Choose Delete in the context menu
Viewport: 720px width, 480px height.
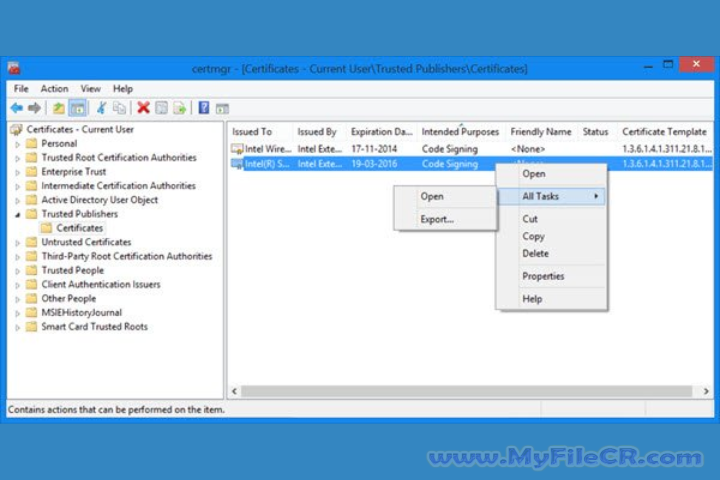click(552, 254)
